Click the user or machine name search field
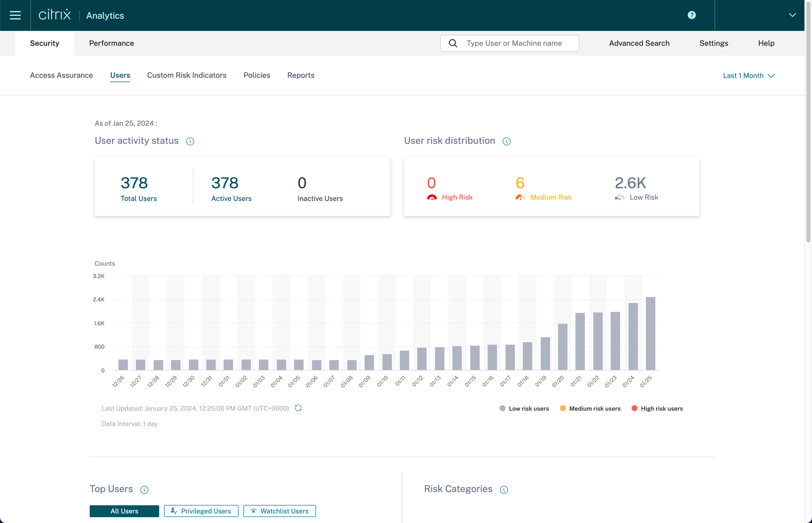This screenshot has height=523, width=812. coord(519,43)
